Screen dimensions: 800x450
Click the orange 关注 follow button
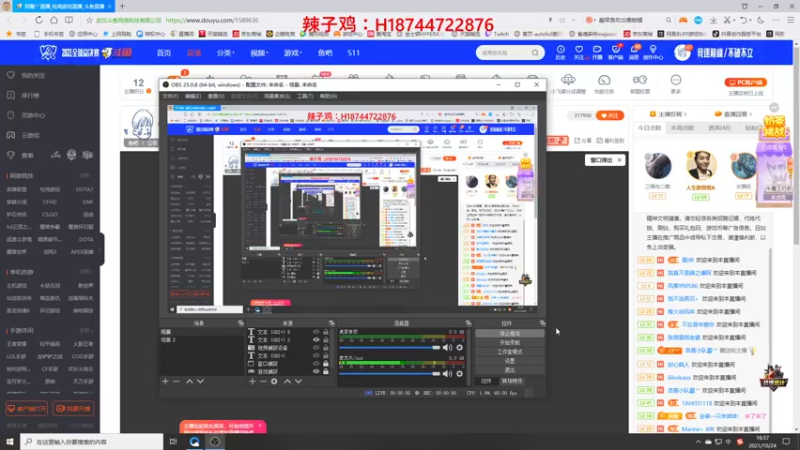tap(610, 115)
